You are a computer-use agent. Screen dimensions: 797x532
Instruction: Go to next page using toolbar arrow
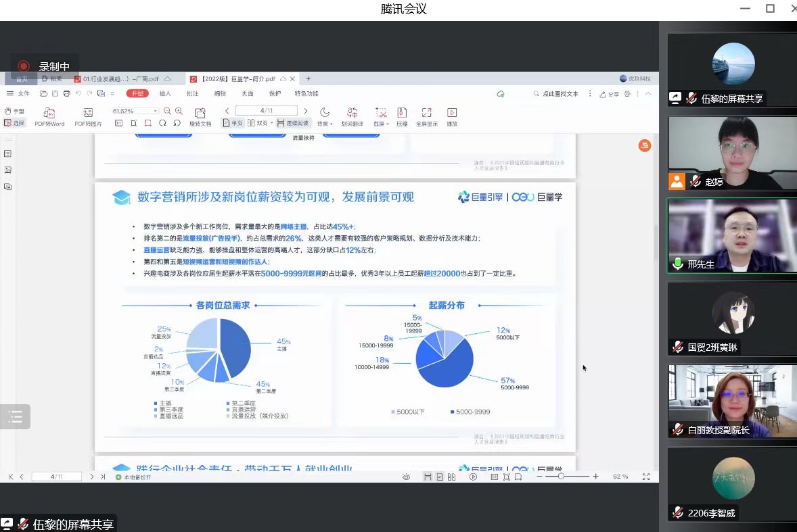306,111
